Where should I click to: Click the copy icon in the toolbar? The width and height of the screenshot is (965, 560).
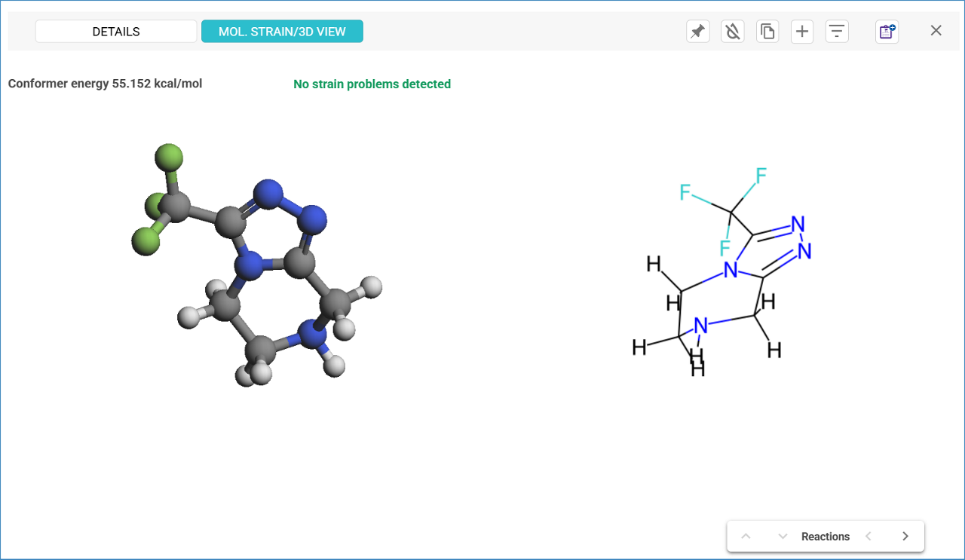click(767, 32)
